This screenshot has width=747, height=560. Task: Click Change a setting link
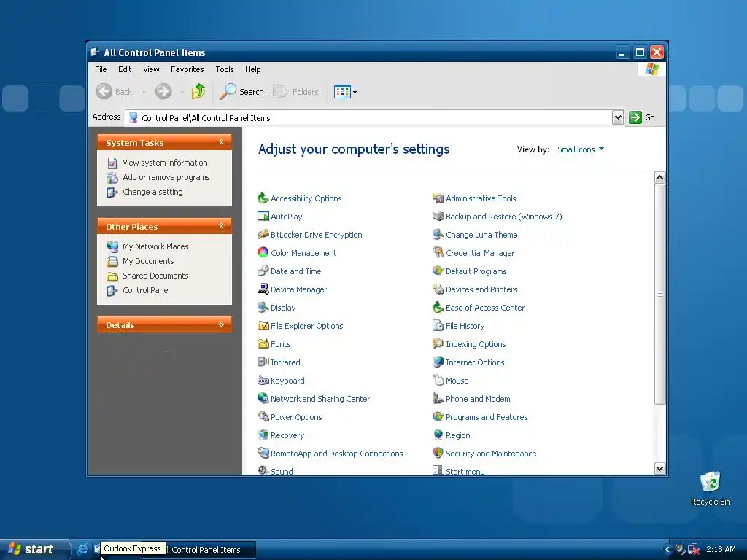point(152,192)
